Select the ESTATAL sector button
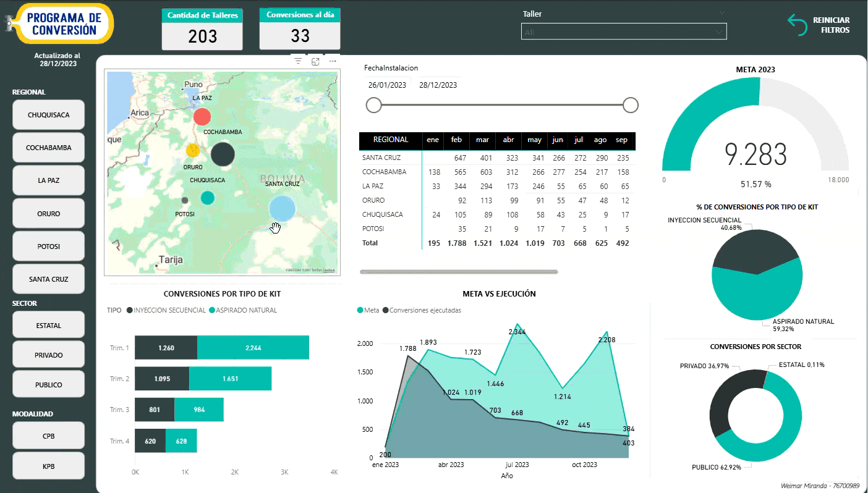The width and height of the screenshot is (868, 493). 49,326
